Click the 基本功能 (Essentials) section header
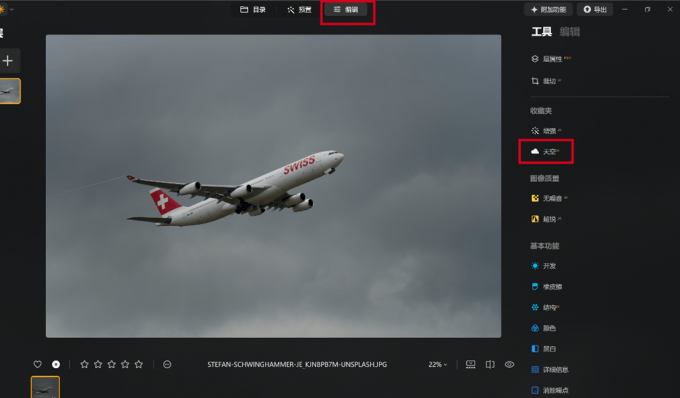Screen dimensions: 680x398 (544, 246)
